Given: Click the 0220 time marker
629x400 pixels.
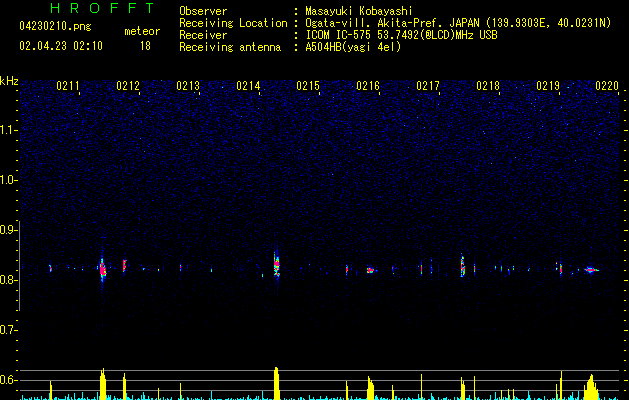Looking at the screenshot, I should 607,86.
